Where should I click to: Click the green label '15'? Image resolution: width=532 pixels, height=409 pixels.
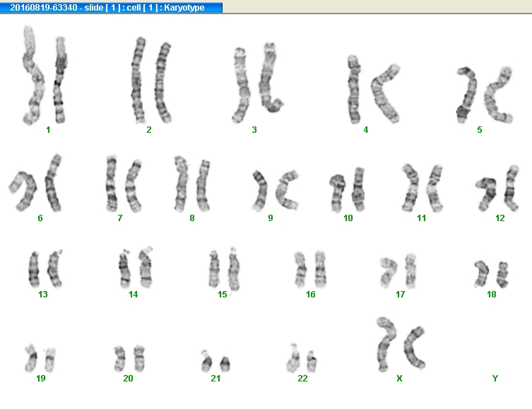point(223,295)
